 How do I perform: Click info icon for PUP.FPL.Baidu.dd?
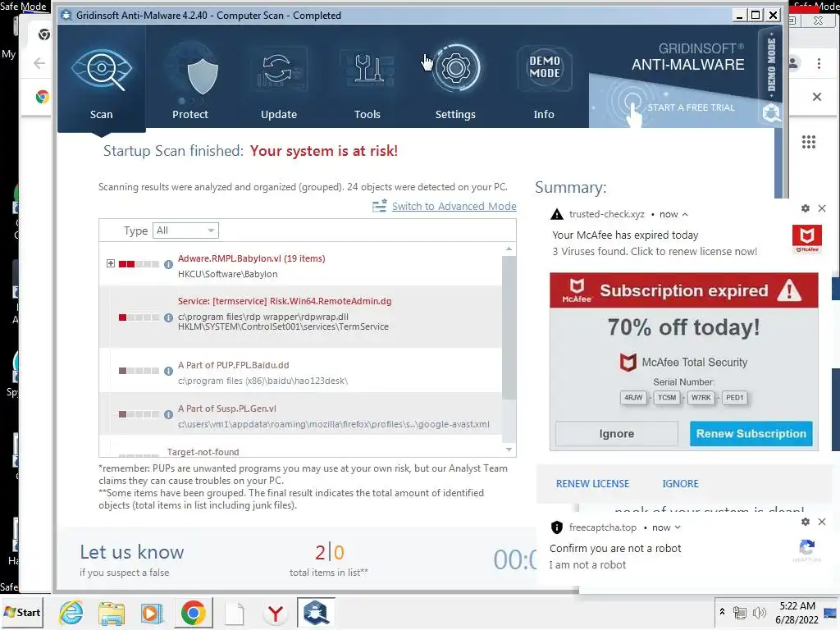click(168, 371)
